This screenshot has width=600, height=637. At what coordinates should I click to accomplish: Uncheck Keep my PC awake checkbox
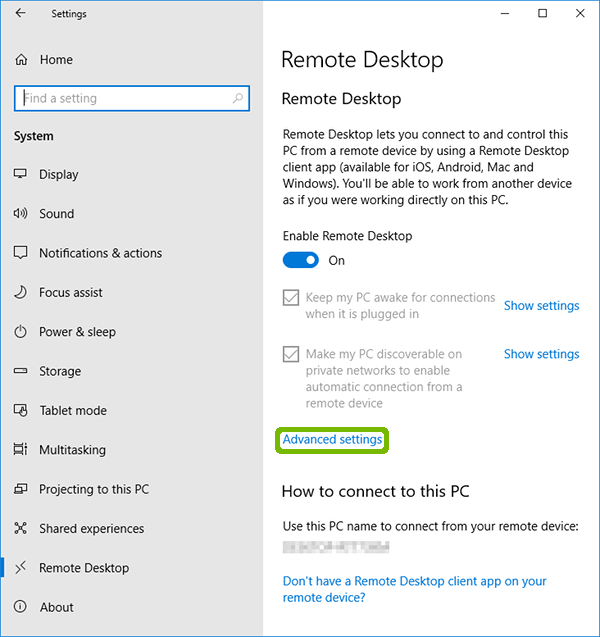pos(291,298)
